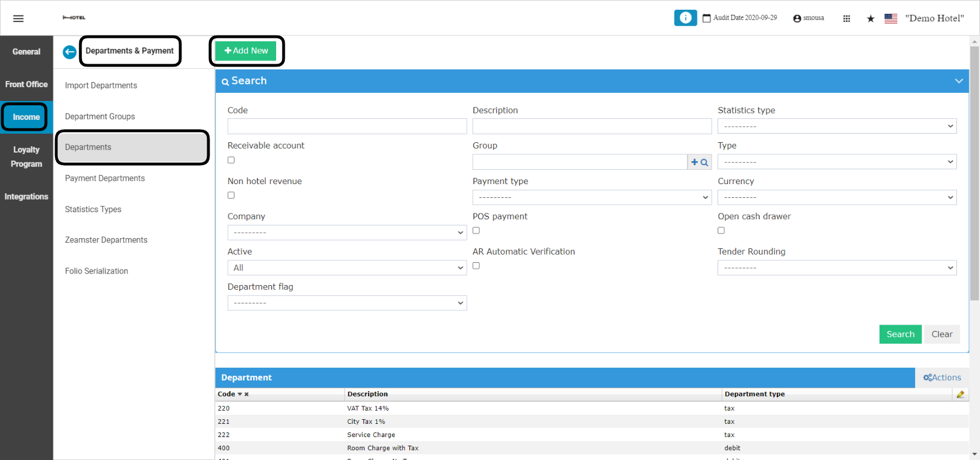Click the green Search button
The image size is (980, 460).
coord(900,334)
